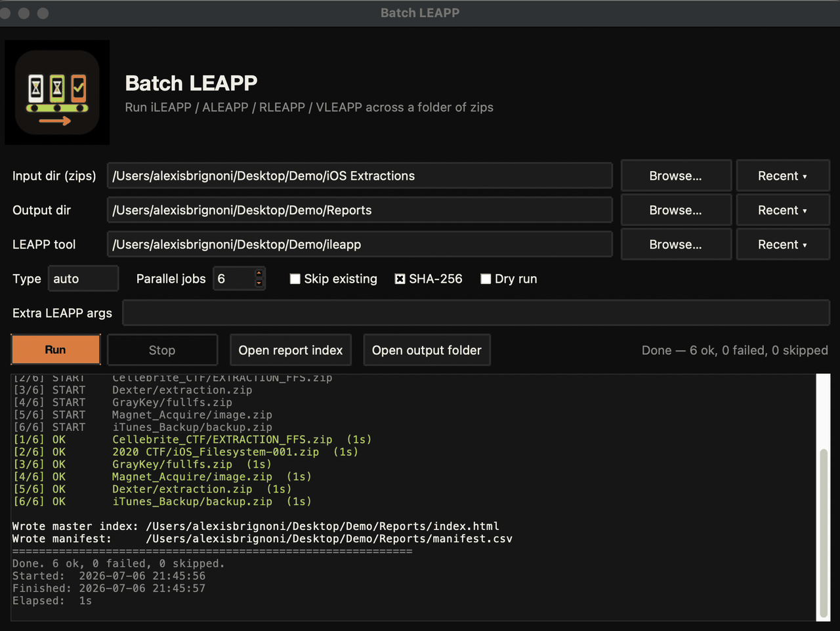Click 'Started: 2026-07-06 21:45:56' line
This screenshot has width=840, height=631.
pos(109,576)
